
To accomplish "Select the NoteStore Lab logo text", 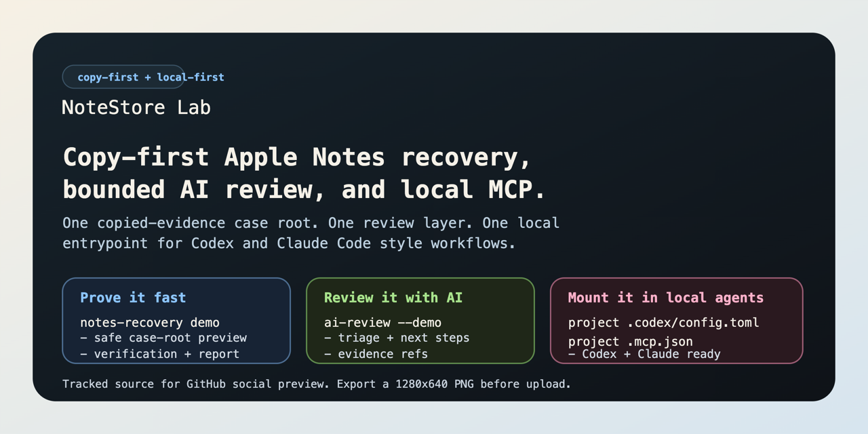I will pyautogui.click(x=136, y=107).
